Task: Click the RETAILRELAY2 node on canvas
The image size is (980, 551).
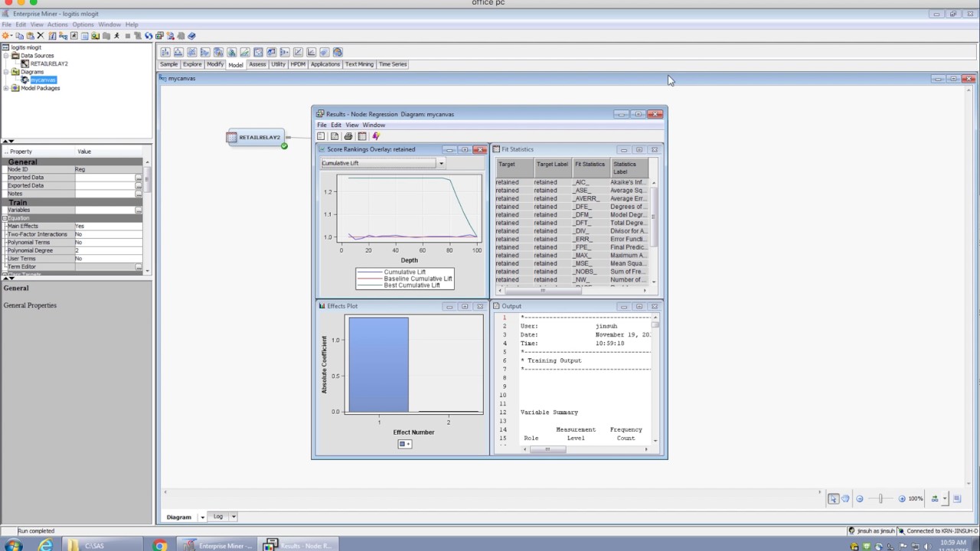Action: click(256, 138)
